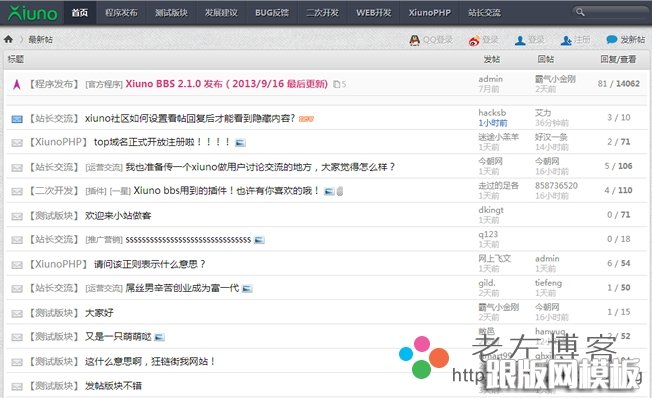
Task: Click the image icon after Xiuno bbs用到的插件 title
Action: pyautogui.click(x=329, y=191)
